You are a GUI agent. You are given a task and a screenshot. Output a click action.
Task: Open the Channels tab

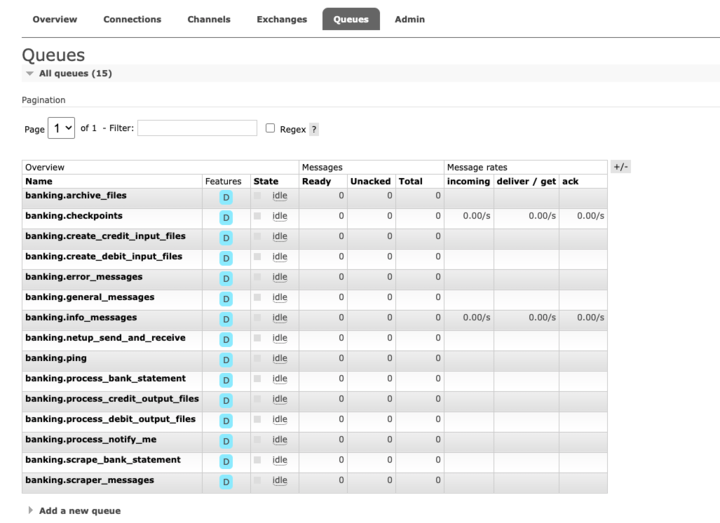click(x=209, y=19)
